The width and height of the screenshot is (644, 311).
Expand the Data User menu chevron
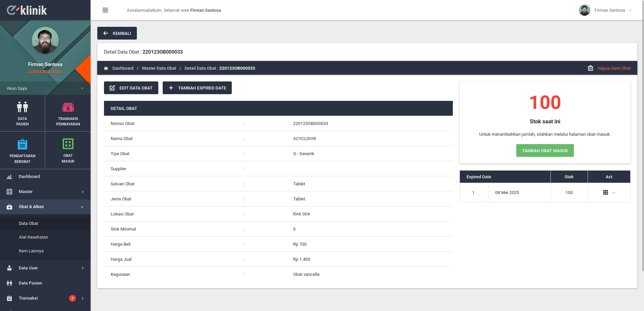pyautogui.click(x=83, y=268)
